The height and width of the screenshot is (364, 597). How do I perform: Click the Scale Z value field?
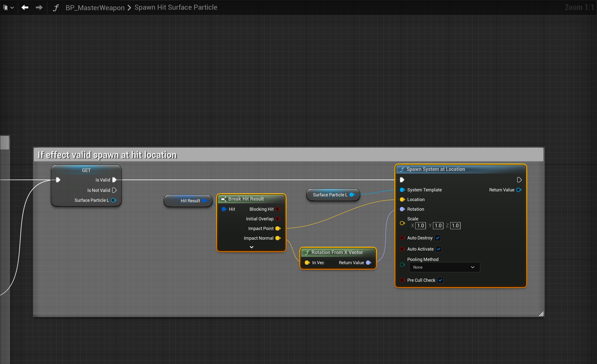[455, 226]
